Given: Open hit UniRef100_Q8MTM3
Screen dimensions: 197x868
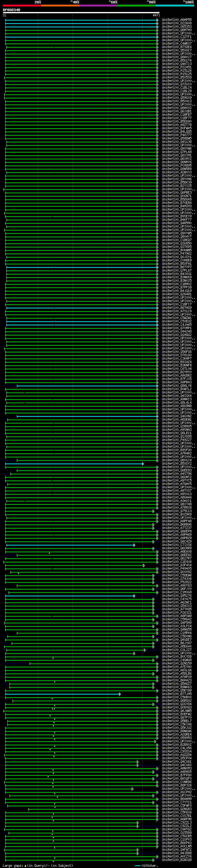Looking at the screenshot, I should point(177,30).
